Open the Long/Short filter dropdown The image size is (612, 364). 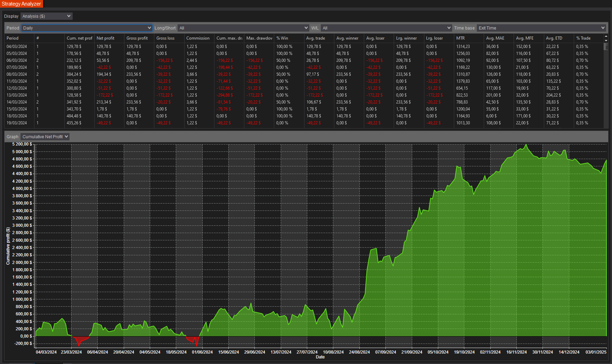(x=243, y=28)
